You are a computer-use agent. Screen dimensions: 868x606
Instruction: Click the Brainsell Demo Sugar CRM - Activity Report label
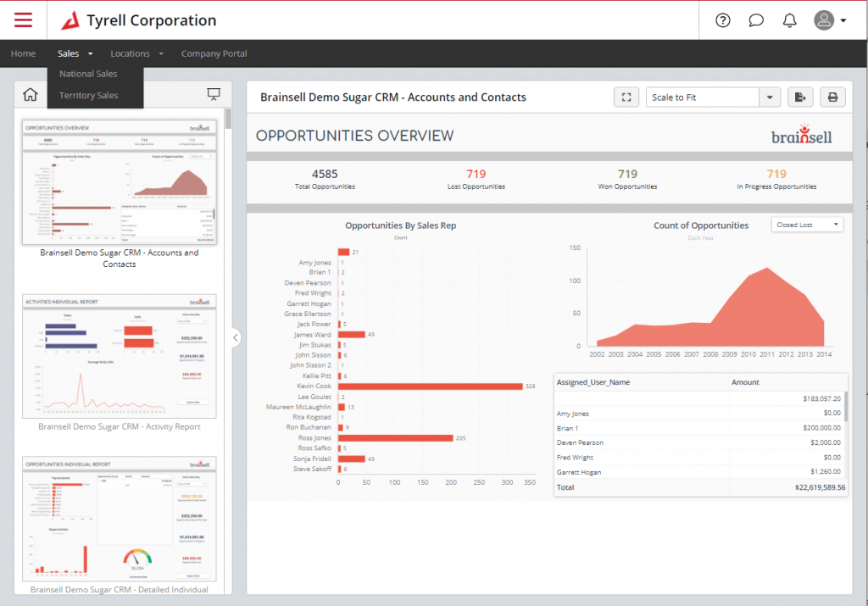pos(120,426)
